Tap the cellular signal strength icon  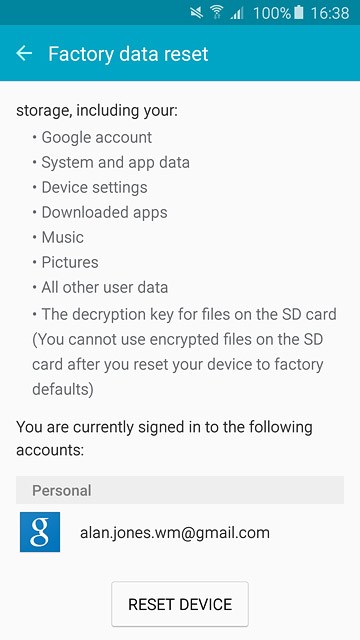pyautogui.click(x=237, y=13)
